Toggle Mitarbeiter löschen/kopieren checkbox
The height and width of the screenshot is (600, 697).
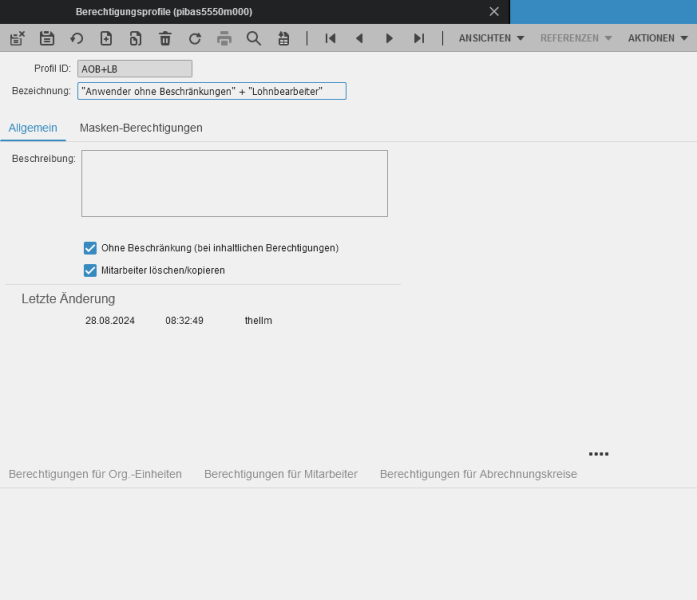90,270
